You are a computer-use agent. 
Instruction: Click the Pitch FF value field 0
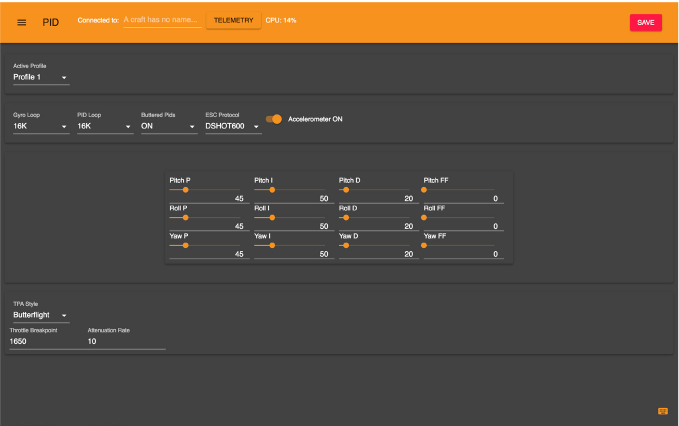tap(464, 198)
